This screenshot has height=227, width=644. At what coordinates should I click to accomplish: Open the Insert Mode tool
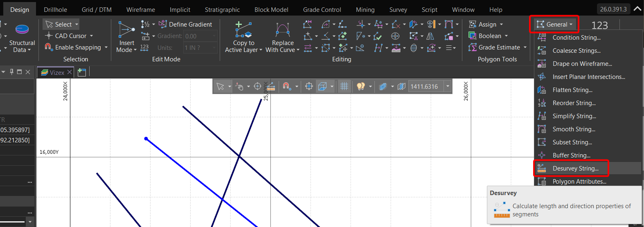tap(126, 37)
